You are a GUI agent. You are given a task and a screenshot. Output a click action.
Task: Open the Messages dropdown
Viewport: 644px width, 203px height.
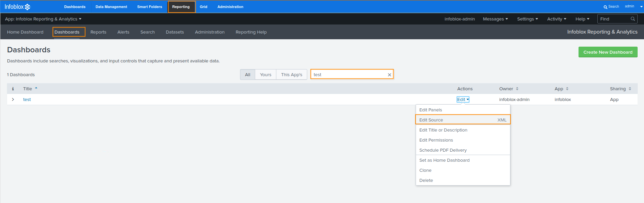coord(495,19)
